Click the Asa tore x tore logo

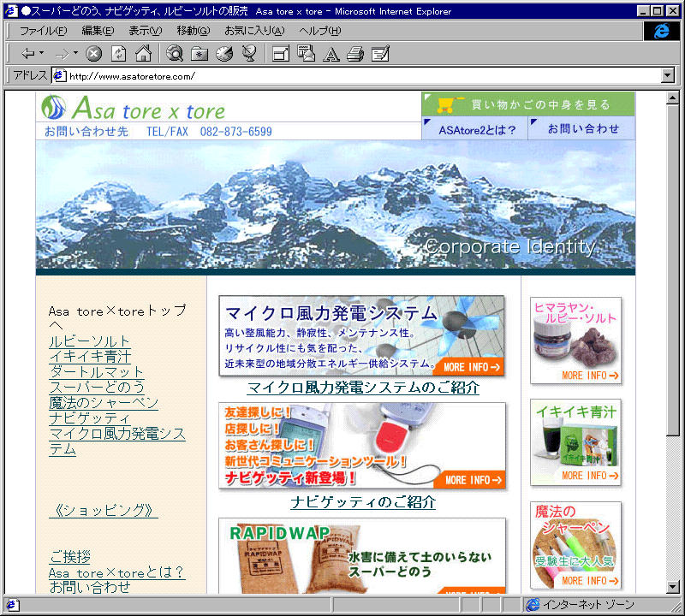click(134, 108)
